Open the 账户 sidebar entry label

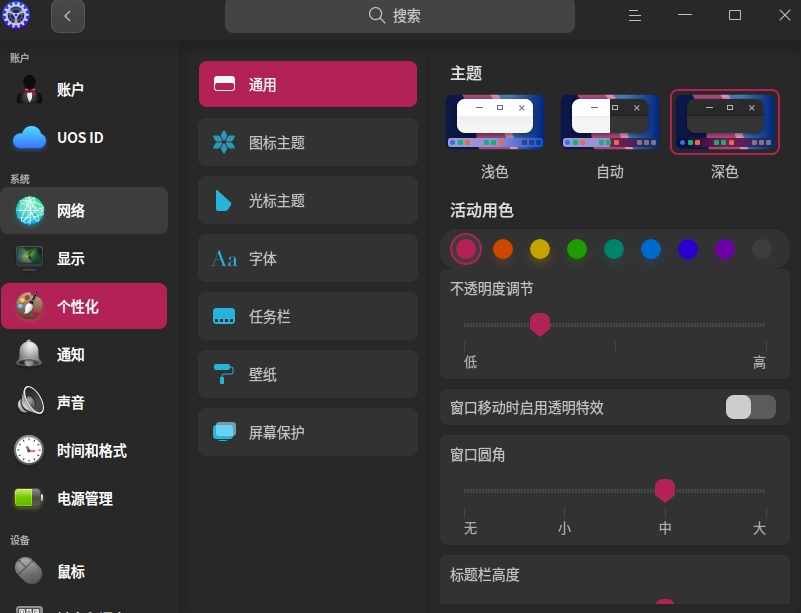tap(70, 90)
